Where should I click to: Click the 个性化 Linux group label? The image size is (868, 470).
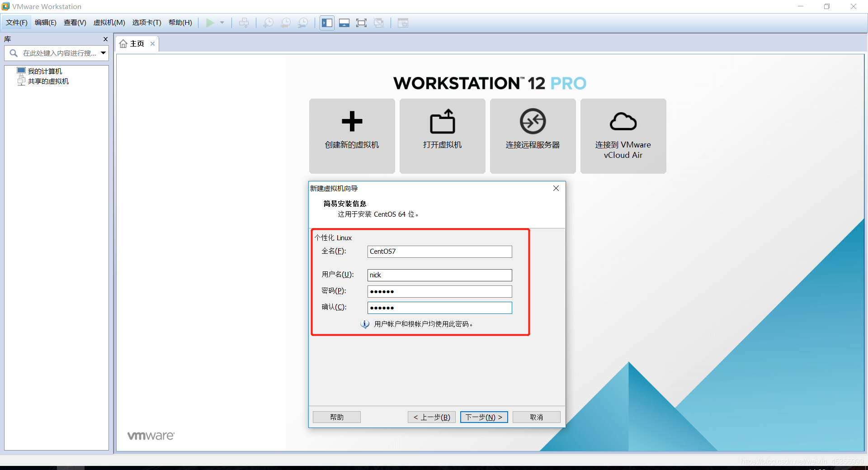click(x=333, y=238)
